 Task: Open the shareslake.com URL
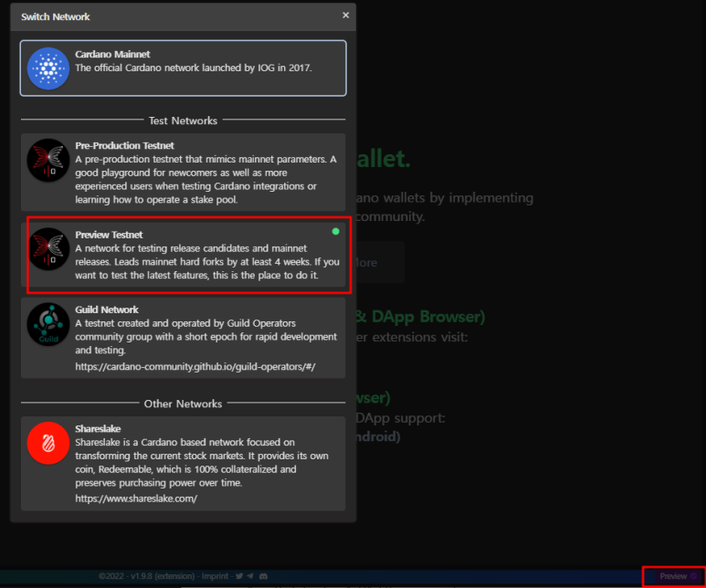tap(136, 499)
